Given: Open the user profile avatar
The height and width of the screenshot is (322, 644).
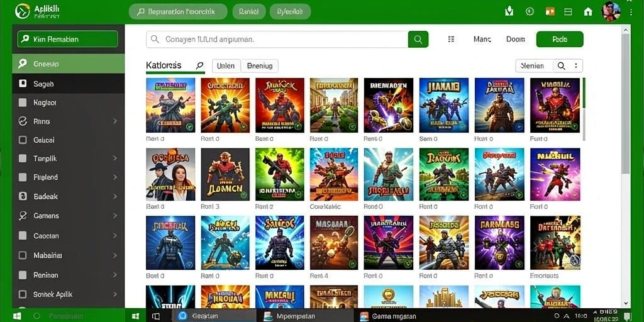Looking at the screenshot, I should (611, 11).
